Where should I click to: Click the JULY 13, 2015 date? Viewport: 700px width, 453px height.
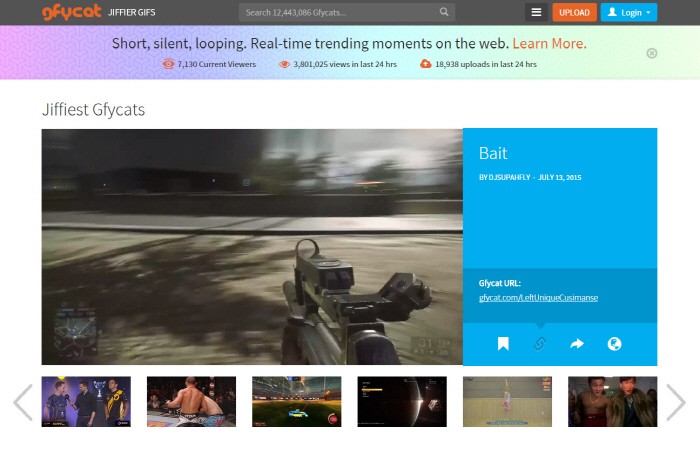560,177
